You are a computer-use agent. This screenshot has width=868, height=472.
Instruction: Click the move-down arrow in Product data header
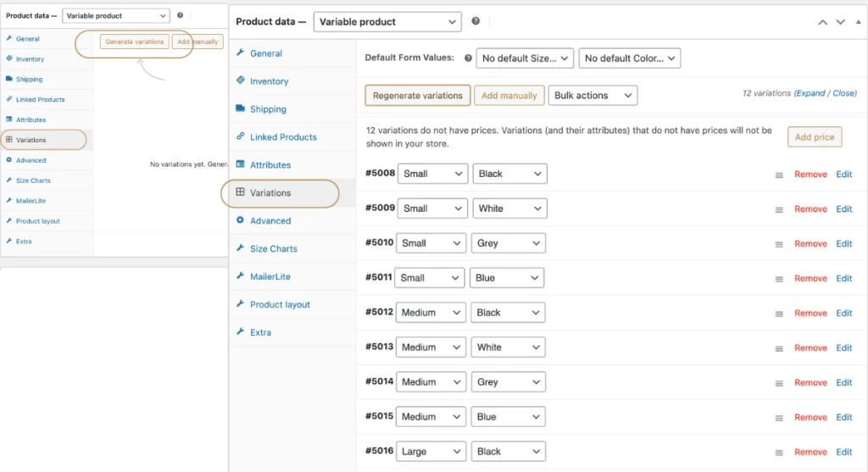840,22
